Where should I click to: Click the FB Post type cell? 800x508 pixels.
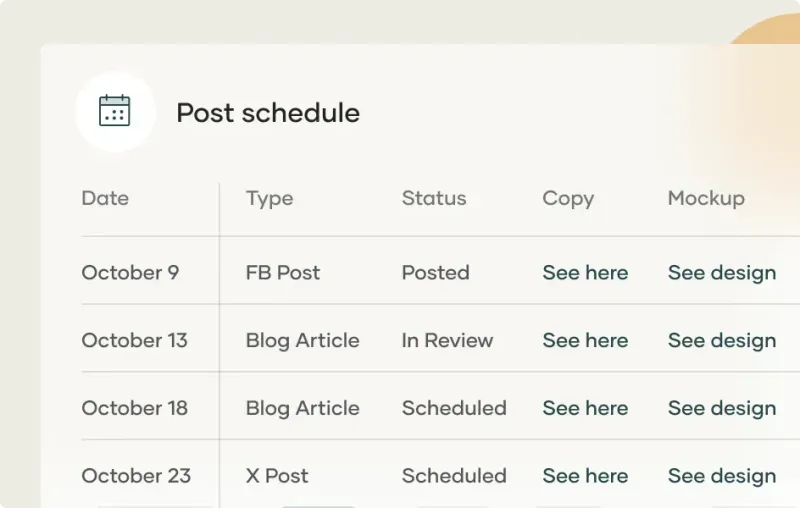(x=283, y=273)
